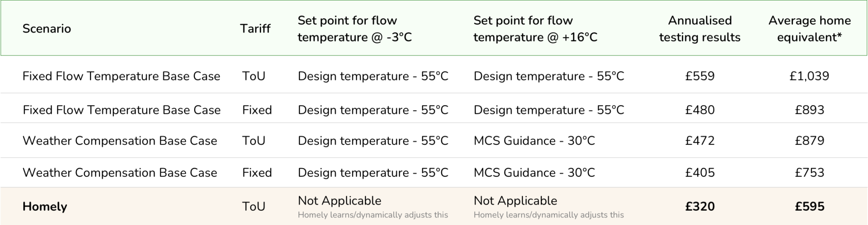Select the flow temperature @ -3°C header
This screenshot has width=868, height=225.
click(355, 29)
